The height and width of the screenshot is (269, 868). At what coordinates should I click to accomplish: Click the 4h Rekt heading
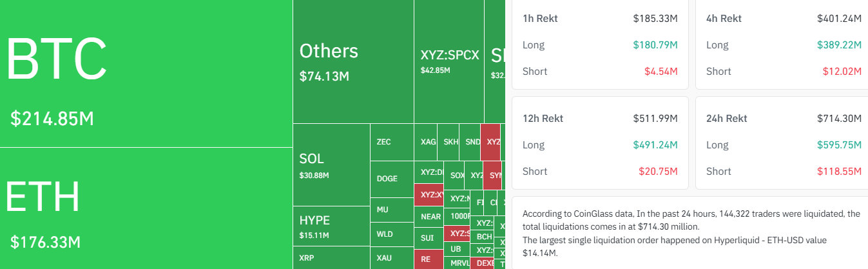(724, 18)
